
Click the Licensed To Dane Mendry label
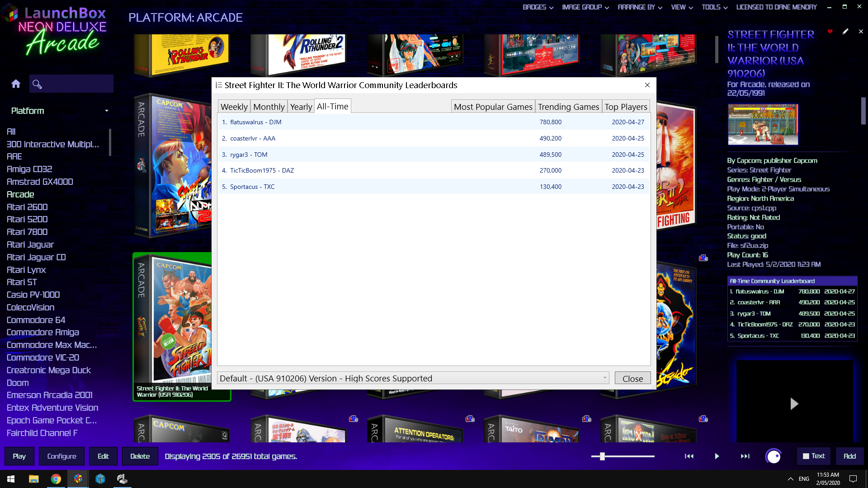(x=776, y=7)
